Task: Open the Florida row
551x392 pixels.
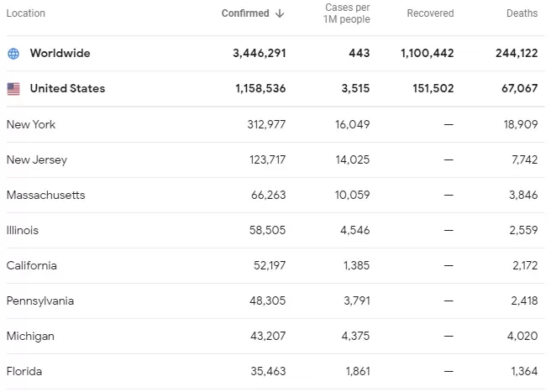Action: [275, 371]
